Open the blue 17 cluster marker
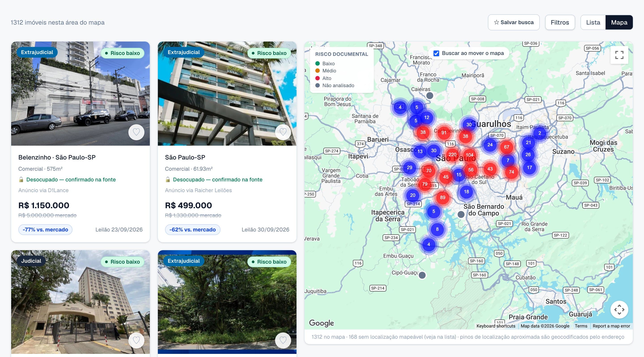This screenshot has width=644, height=357. (x=530, y=167)
